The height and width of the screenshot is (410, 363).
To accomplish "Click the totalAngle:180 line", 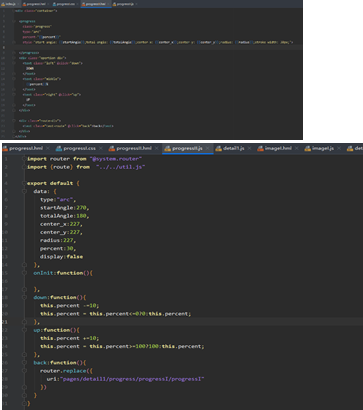I will (x=65, y=216).
